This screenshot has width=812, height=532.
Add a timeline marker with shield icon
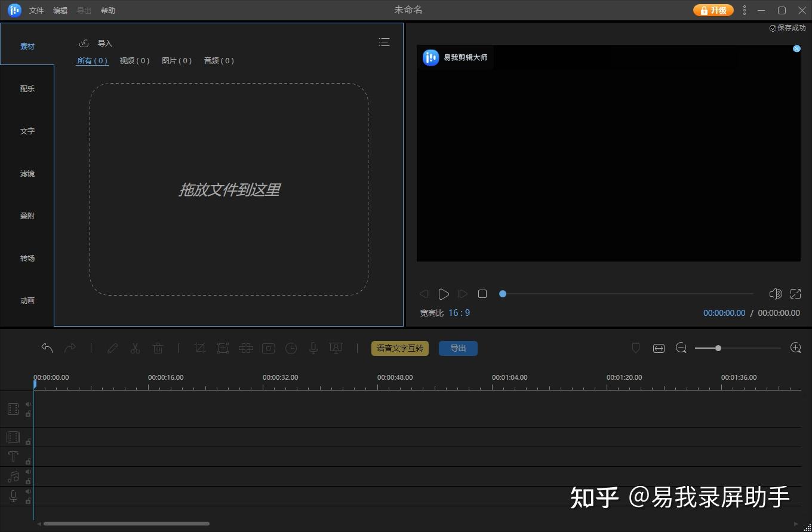tap(636, 348)
